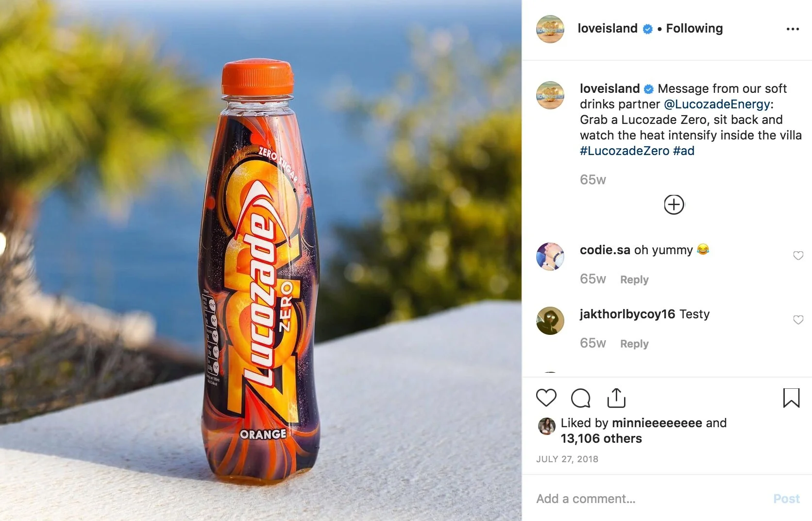The height and width of the screenshot is (521, 812).
Task: Open jakthorlbycoy16's profile avatar
Action: 550,321
